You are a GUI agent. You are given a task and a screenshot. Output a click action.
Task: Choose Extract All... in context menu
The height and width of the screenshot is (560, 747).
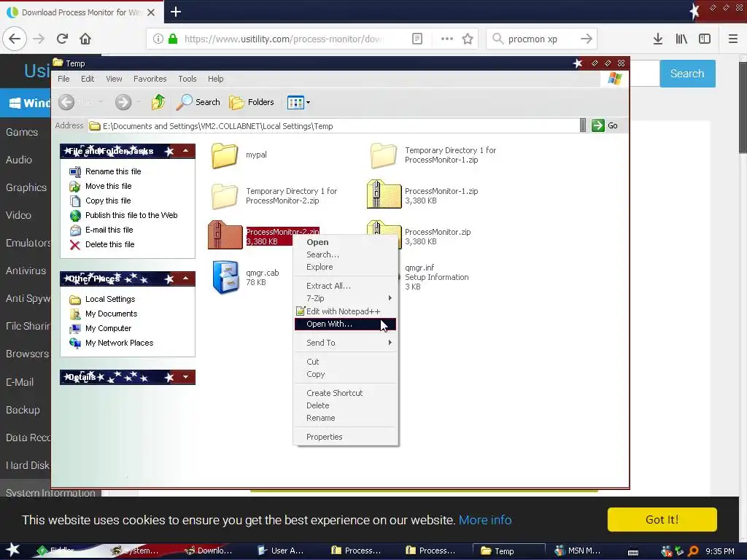coord(346,286)
